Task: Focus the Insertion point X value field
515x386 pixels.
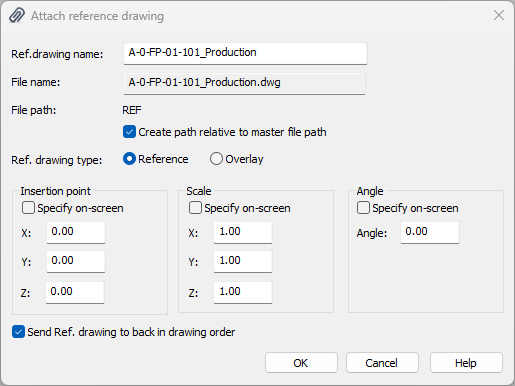Action: pos(76,232)
